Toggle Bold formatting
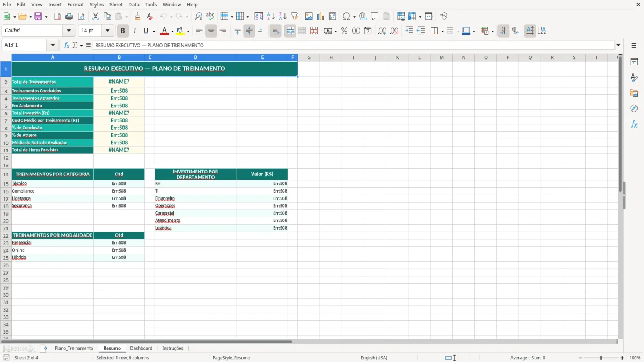 [x=122, y=31]
